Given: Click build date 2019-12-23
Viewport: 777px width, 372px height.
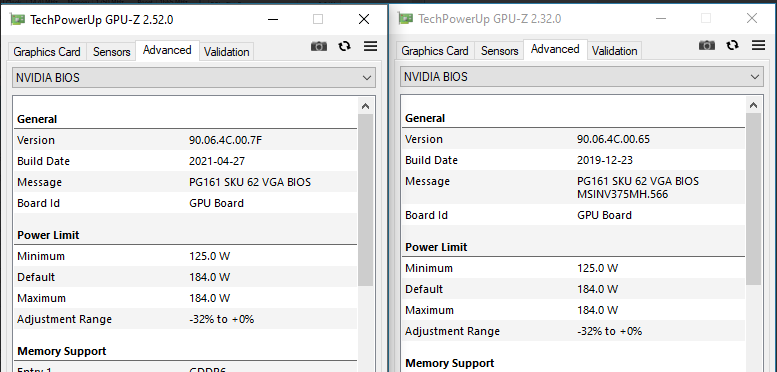Looking at the screenshot, I should point(605,160).
